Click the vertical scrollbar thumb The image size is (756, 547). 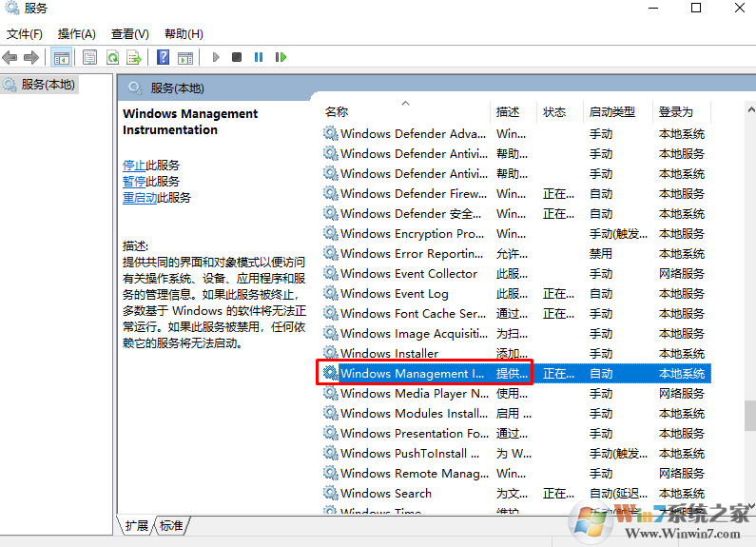(750, 416)
